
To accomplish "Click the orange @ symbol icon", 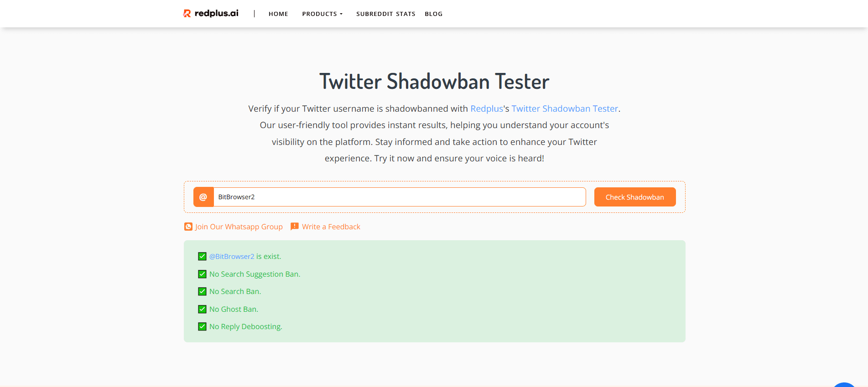I will tap(203, 197).
